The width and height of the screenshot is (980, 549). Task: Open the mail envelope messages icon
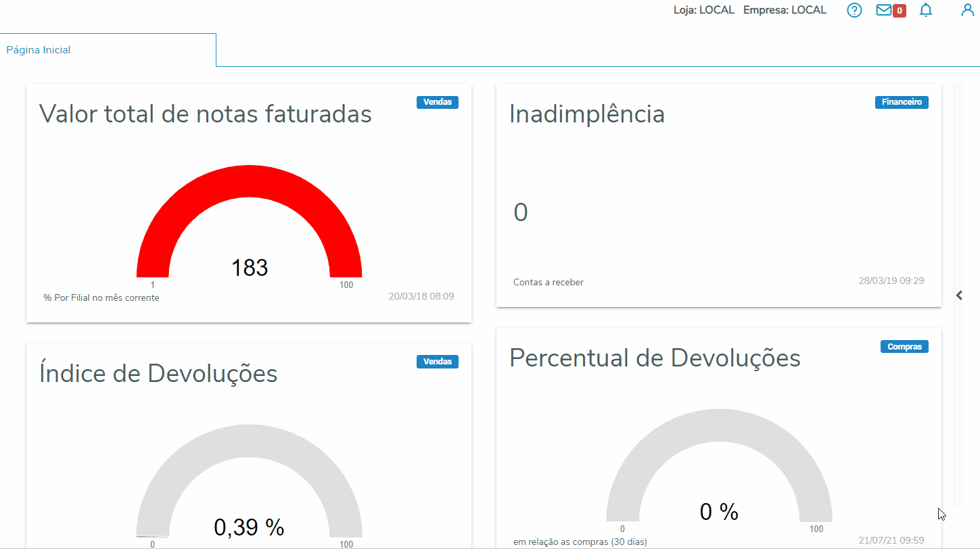[x=883, y=10]
